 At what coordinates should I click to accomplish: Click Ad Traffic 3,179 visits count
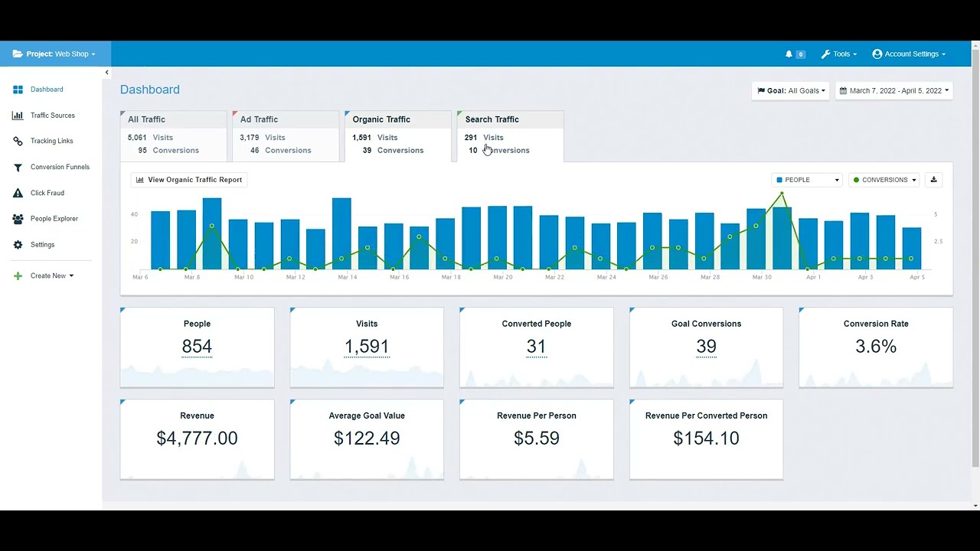(250, 138)
